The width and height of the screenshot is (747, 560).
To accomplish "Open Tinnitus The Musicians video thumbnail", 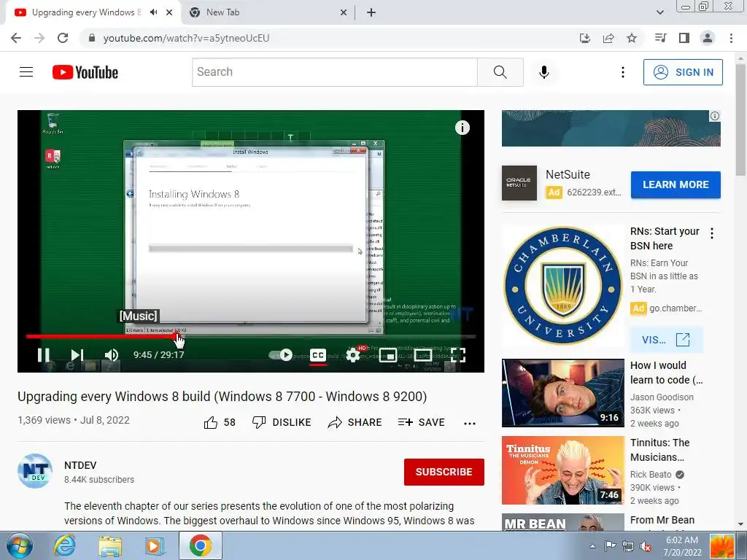I will pyautogui.click(x=562, y=470).
